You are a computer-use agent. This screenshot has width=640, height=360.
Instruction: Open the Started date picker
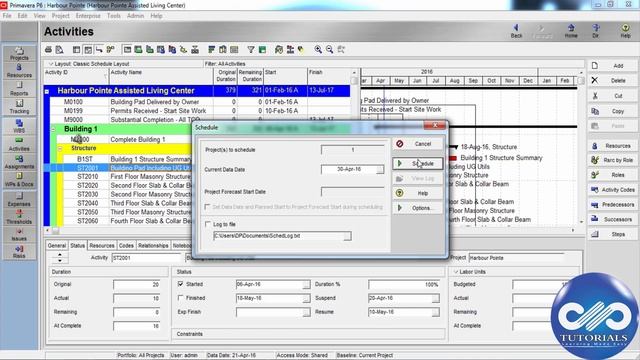pos(306,284)
